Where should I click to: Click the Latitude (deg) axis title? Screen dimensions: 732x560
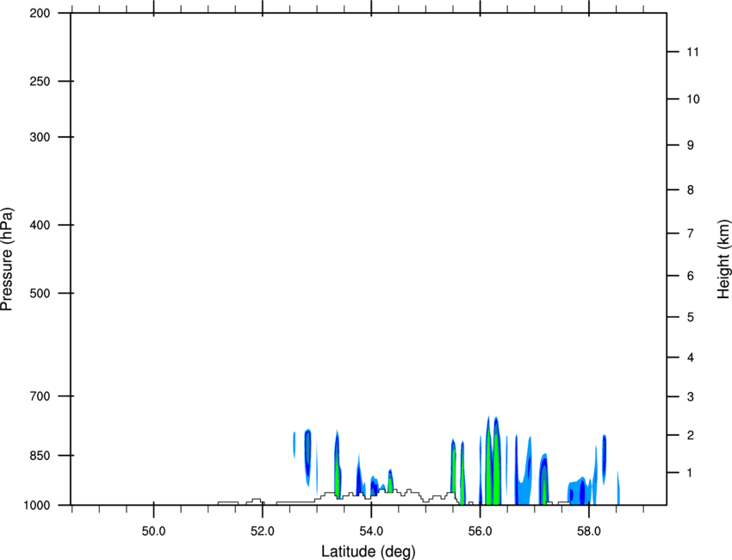[x=369, y=551]
